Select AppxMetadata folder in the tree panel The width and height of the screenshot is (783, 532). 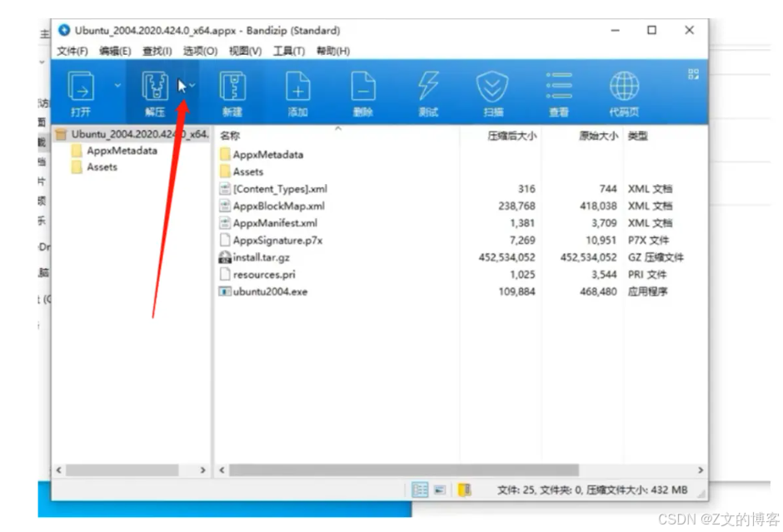[x=115, y=151]
